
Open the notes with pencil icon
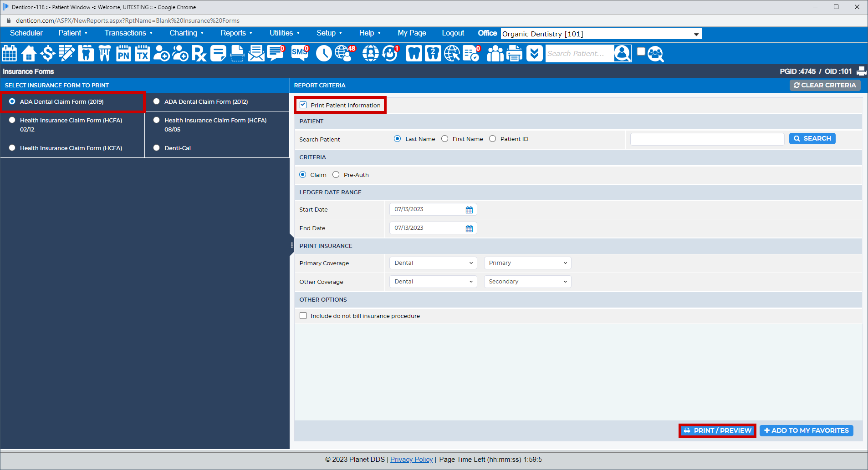click(x=66, y=53)
